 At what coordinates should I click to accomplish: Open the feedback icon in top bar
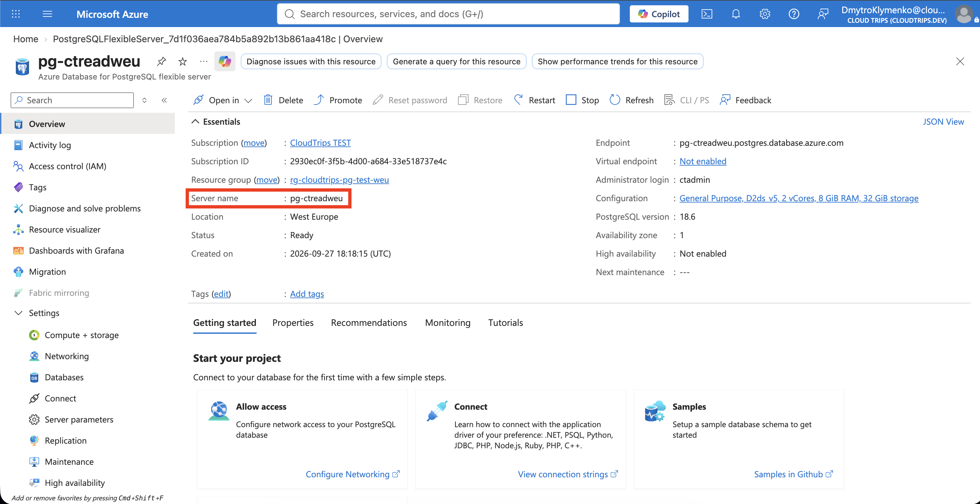[x=822, y=14]
